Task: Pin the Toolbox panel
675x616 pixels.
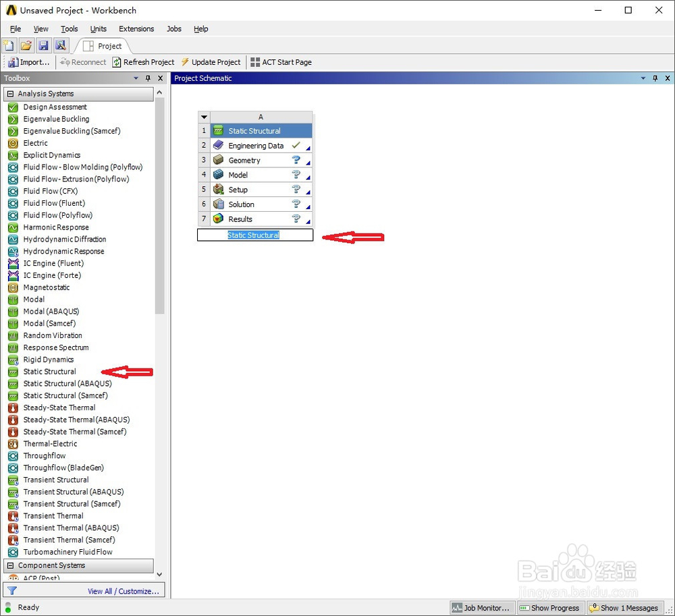Action: coord(148,78)
